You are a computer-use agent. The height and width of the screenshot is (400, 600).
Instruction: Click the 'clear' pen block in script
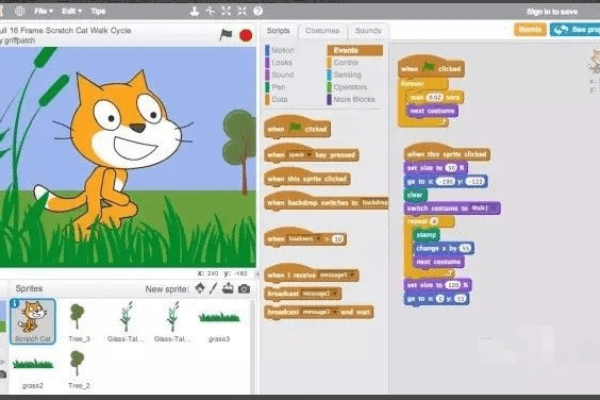pyautogui.click(x=415, y=194)
